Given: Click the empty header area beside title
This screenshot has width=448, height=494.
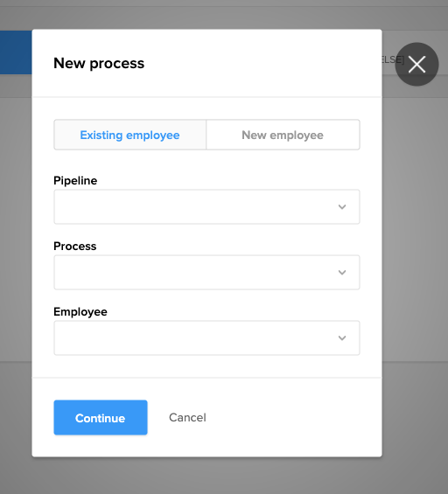Looking at the screenshot, I should coord(262,63).
